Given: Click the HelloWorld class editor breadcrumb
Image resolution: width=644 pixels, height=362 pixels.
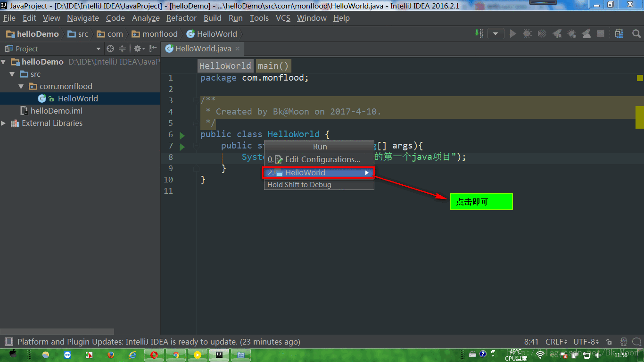Looking at the screenshot, I should click(225, 66).
